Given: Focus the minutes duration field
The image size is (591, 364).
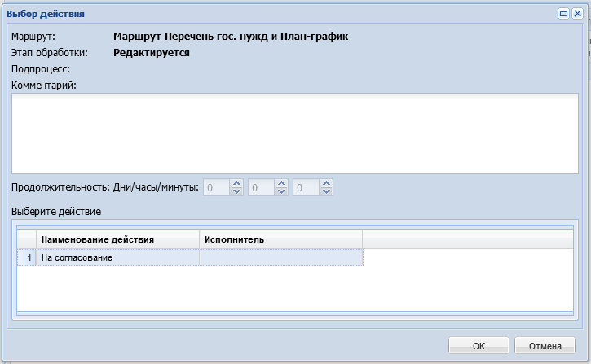Looking at the screenshot, I should pyautogui.click(x=306, y=188).
